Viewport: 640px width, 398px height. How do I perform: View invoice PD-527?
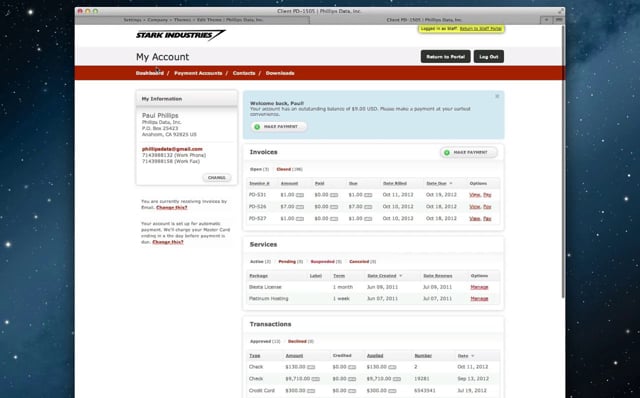point(474,219)
